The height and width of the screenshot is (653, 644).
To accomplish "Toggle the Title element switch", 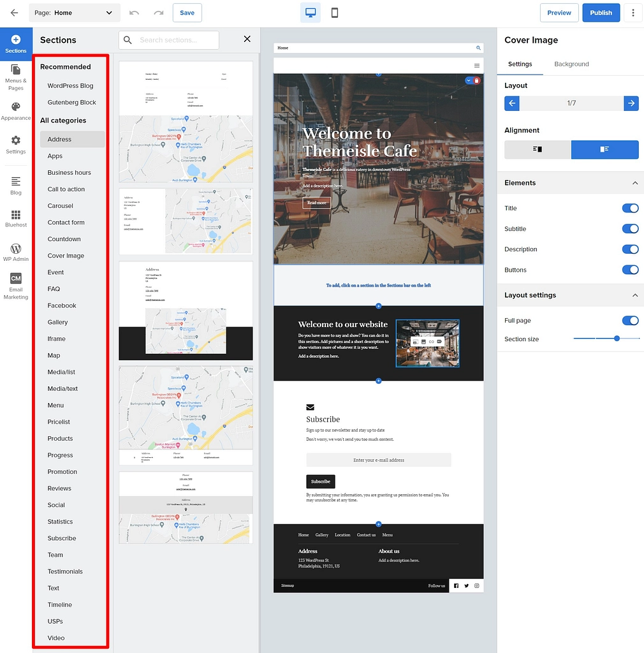I will [630, 208].
